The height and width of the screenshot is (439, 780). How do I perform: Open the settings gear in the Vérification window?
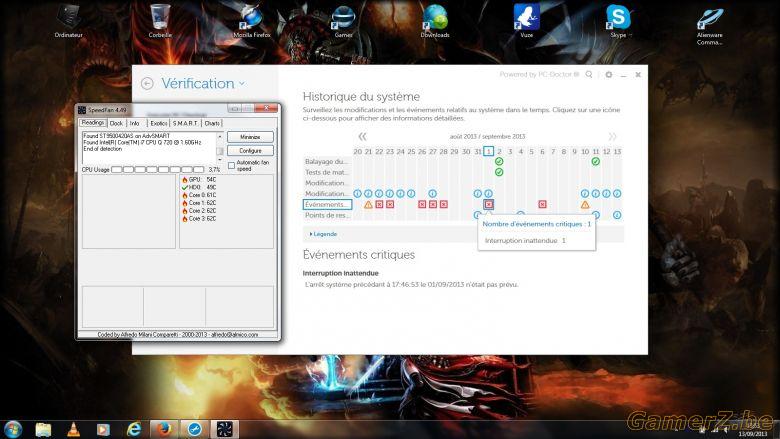pyautogui.click(x=608, y=75)
